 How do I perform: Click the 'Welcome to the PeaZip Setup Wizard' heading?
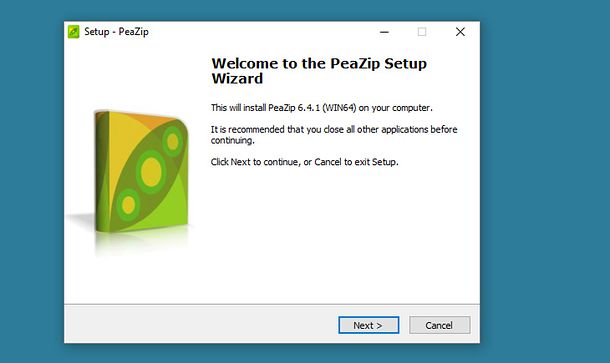[x=319, y=71]
